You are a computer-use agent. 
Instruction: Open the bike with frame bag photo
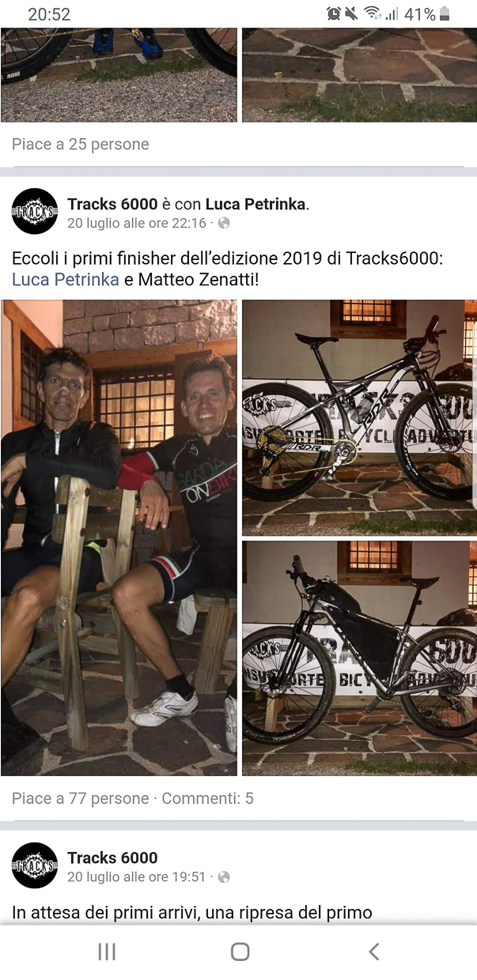[x=359, y=658]
